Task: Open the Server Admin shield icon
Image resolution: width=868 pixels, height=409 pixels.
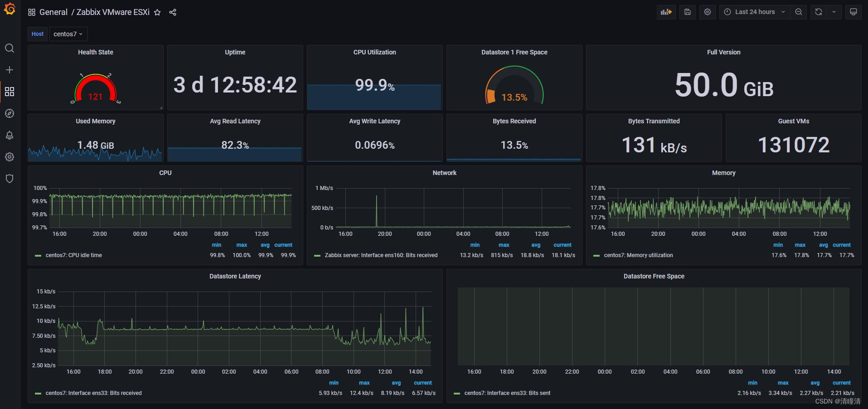Action: [10, 179]
